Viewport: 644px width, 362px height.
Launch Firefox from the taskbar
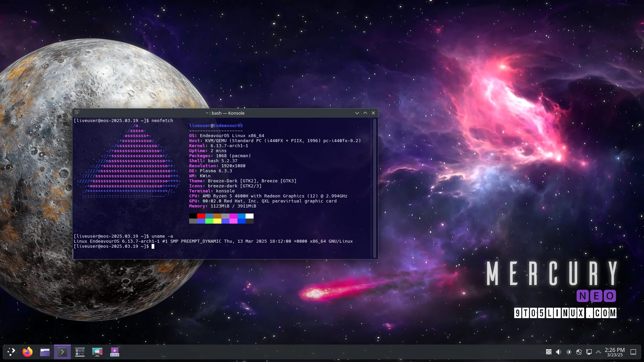pyautogui.click(x=28, y=352)
